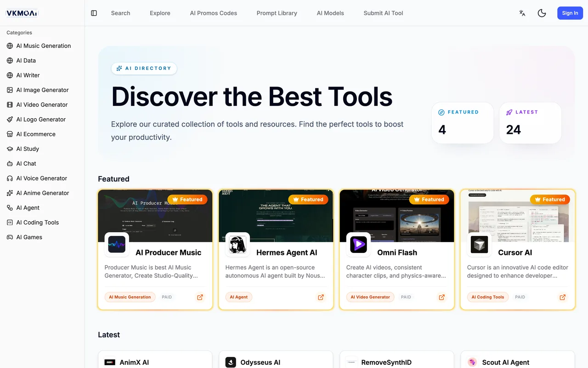Open AI Models in navigation
The width and height of the screenshot is (588, 368).
[x=330, y=13]
